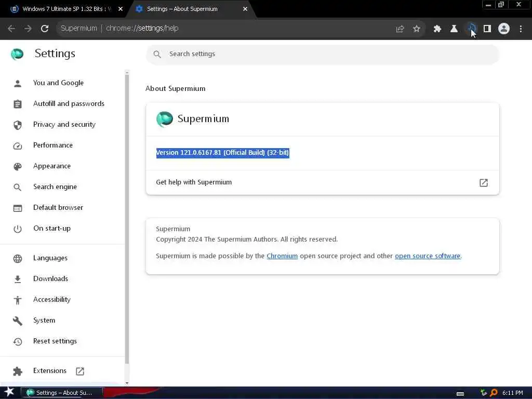
Task: Open Accessibility settings
Action: [x=52, y=299]
